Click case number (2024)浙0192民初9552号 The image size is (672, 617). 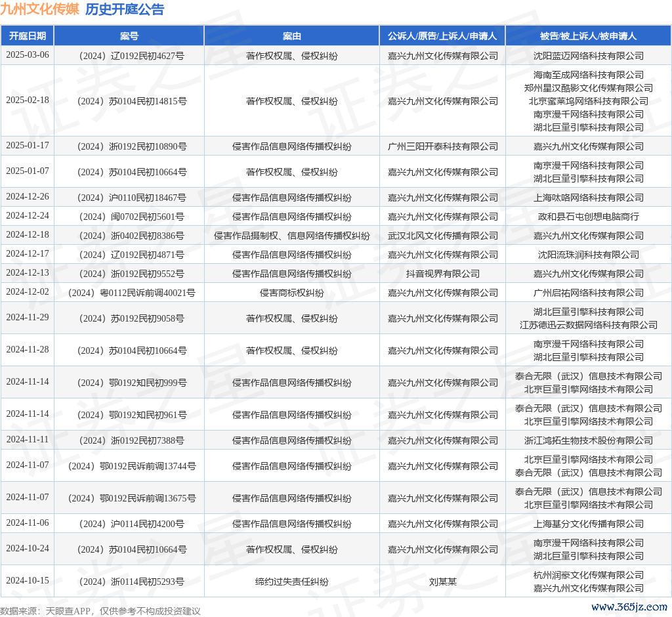[131, 274]
